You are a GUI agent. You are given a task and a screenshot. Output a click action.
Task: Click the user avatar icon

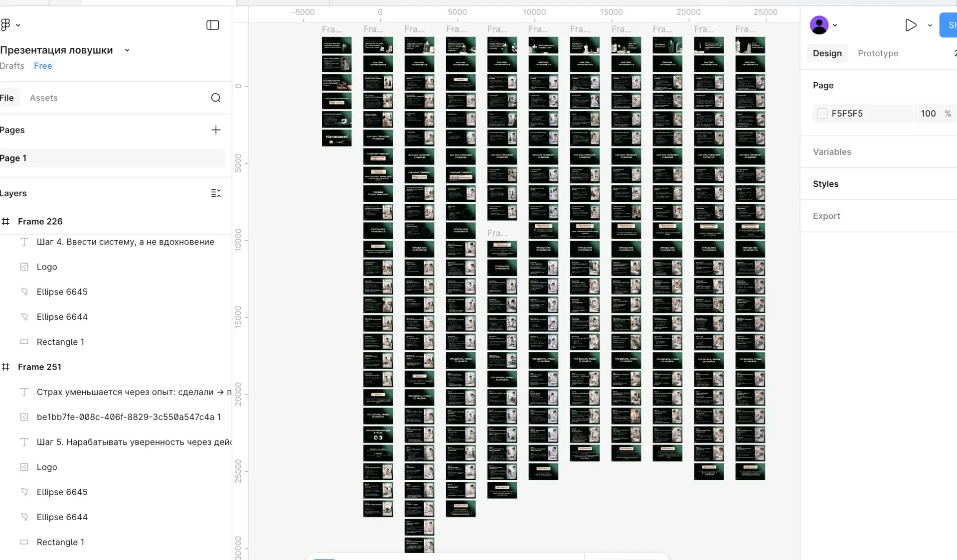(x=819, y=25)
